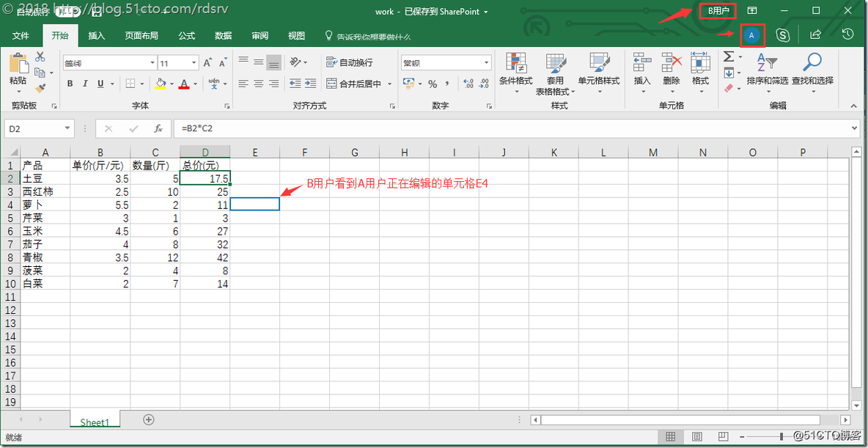Open the number format 常规 dropdown
Screen dimensions: 868x448
487,62
